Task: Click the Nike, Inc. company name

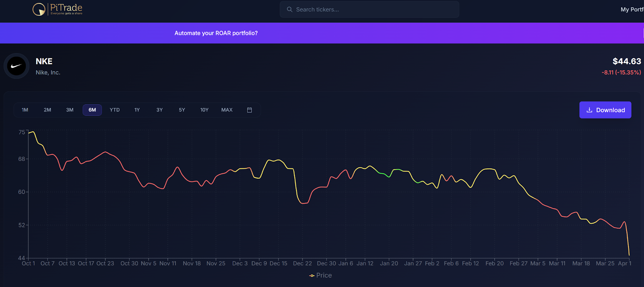Action: pos(48,72)
